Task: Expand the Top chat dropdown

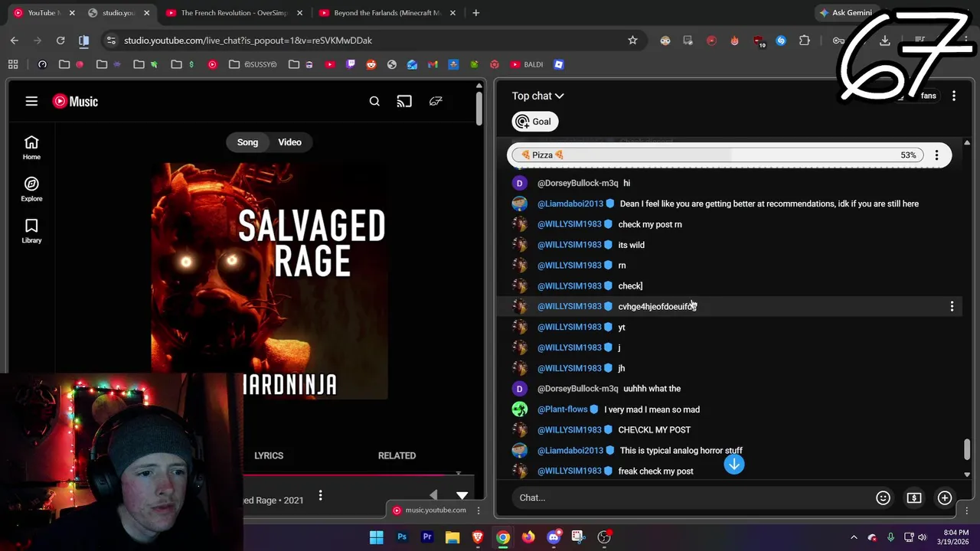Action: tap(537, 96)
